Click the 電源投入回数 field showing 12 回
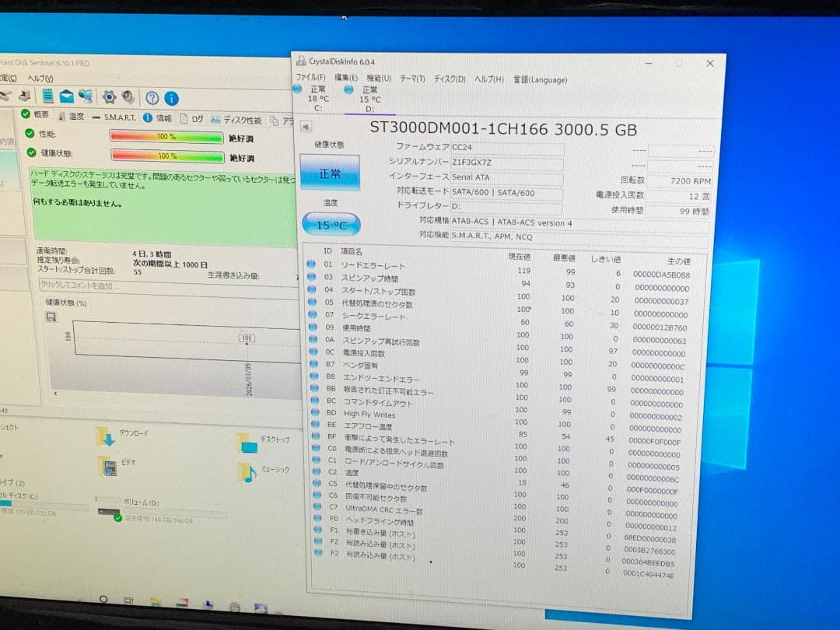This screenshot has height=630, width=840. (x=678, y=196)
